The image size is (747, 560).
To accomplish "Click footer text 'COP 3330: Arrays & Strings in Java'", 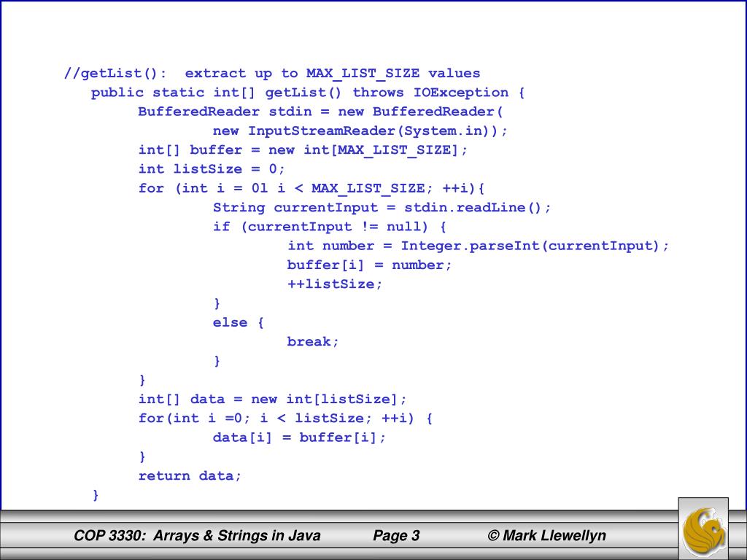I will pyautogui.click(x=197, y=536).
